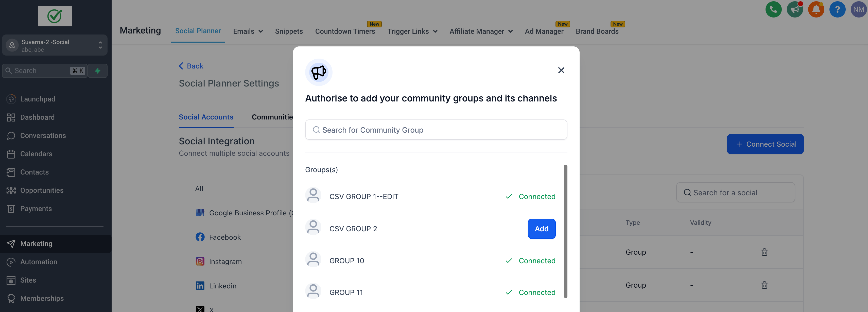Delete the first Group row with the trash icon
Screen dimensions: 868x312
pyautogui.click(x=764, y=252)
